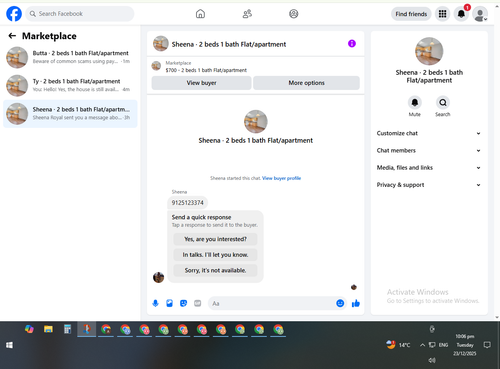Open the Facebook menu grid icon
This screenshot has height=369, width=500.
tap(442, 14)
